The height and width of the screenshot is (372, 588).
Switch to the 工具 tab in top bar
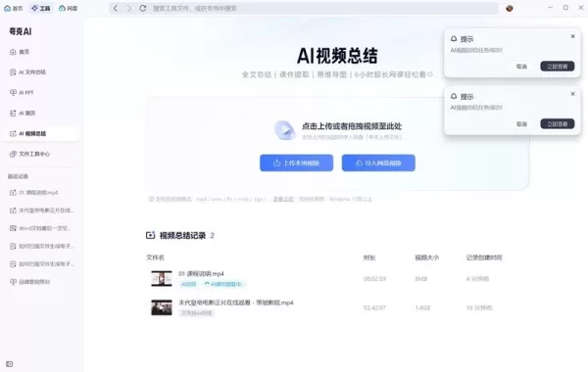coord(41,8)
